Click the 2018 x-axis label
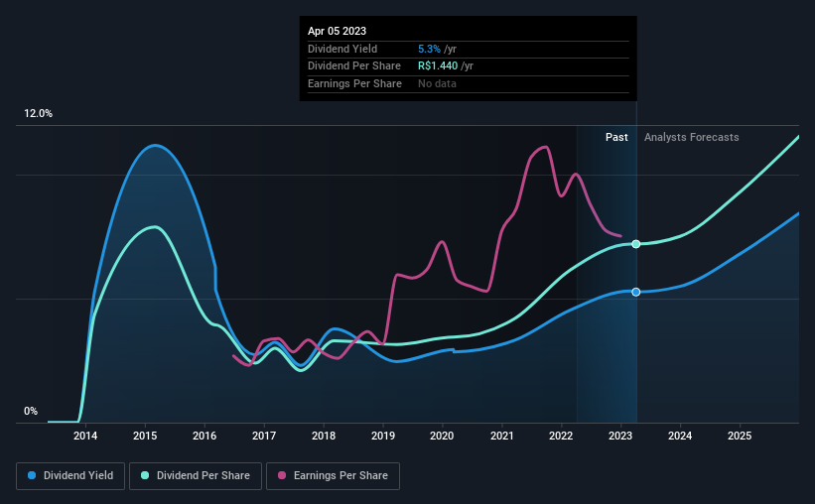815x504 pixels. coord(324,436)
